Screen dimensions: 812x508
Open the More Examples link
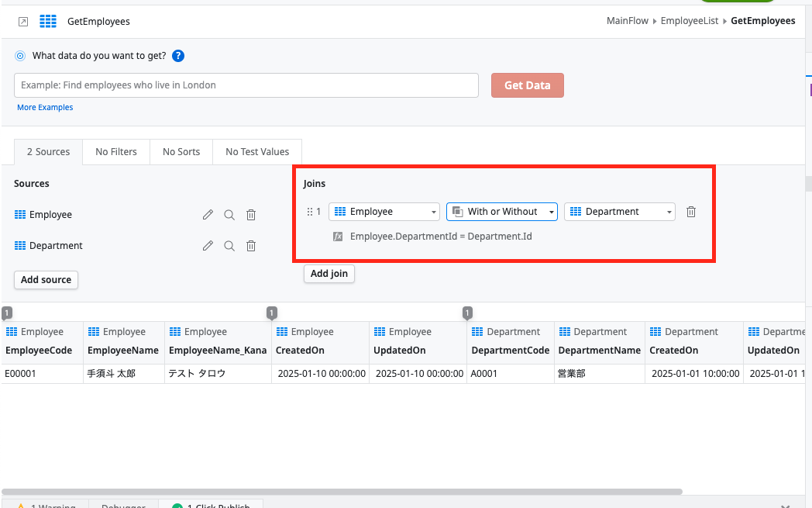pos(45,107)
